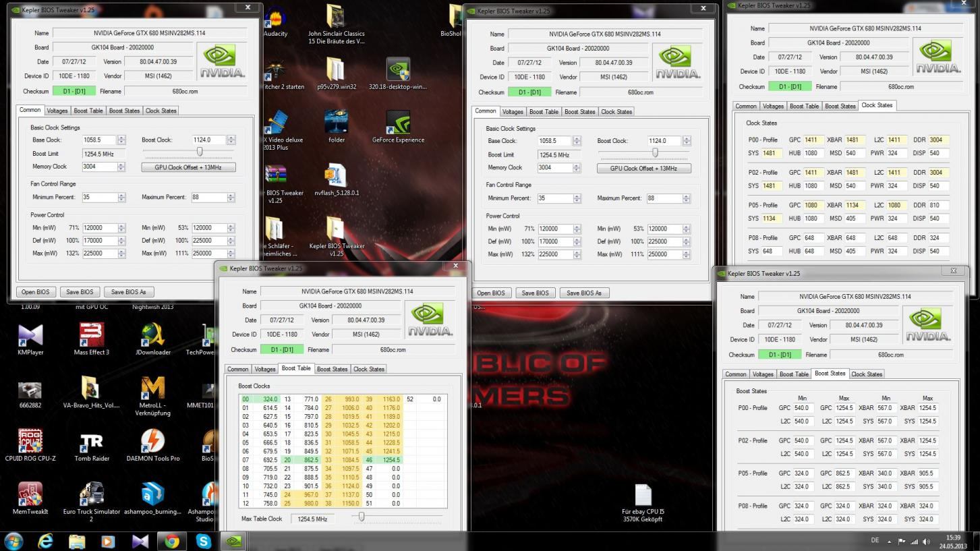The width and height of the screenshot is (980, 551).
Task: Open the nvflash_5.128.0.1 archive icon
Action: (336, 180)
